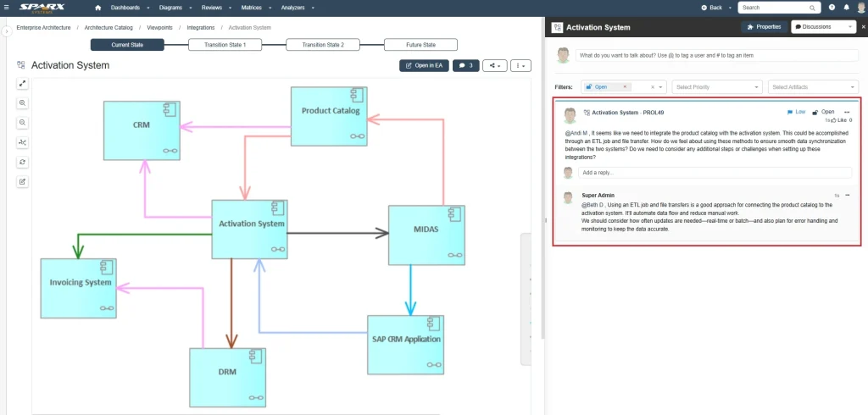
Task: Navigate to Enterprise Architecture breadcrumb
Action: (x=44, y=27)
